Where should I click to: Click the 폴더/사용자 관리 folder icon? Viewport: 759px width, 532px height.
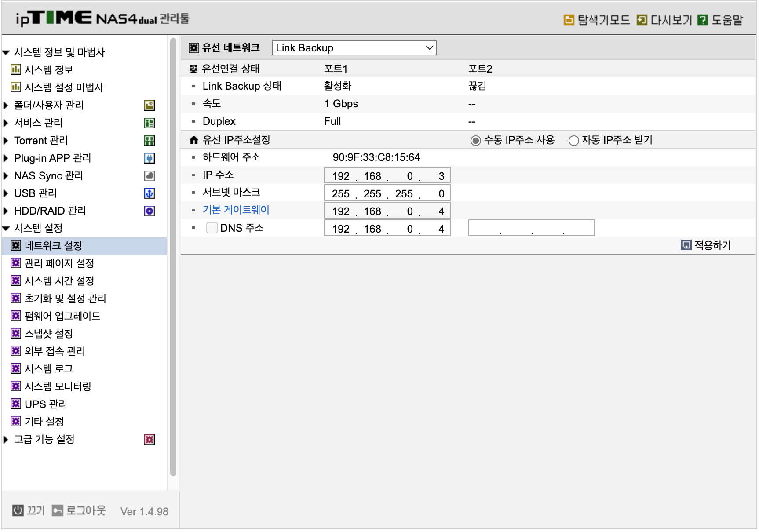[150, 106]
